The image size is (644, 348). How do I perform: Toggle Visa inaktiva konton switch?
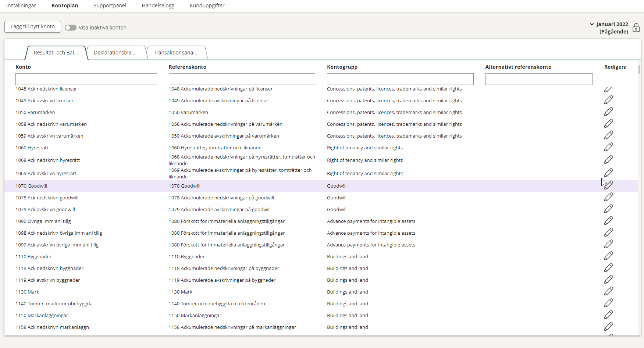tap(70, 28)
